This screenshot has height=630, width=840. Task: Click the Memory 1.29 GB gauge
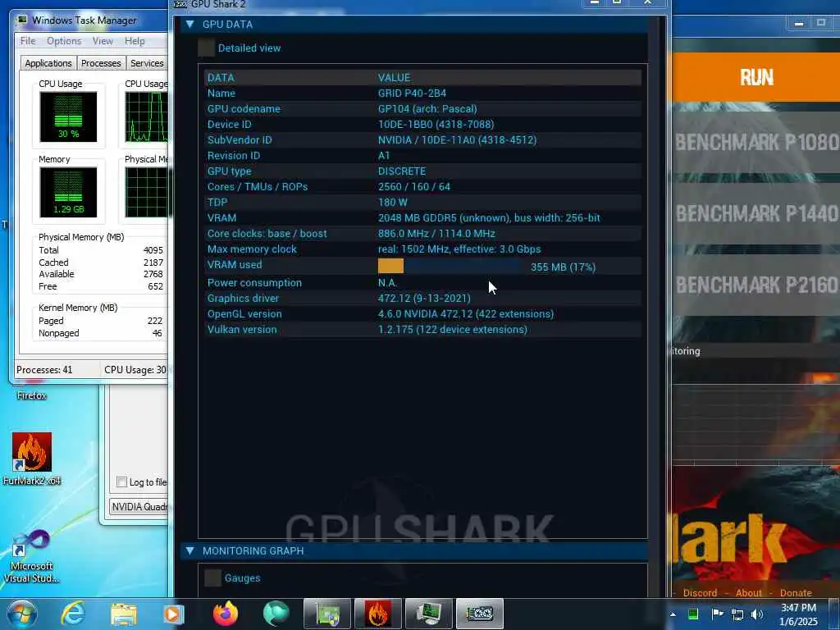[68, 192]
